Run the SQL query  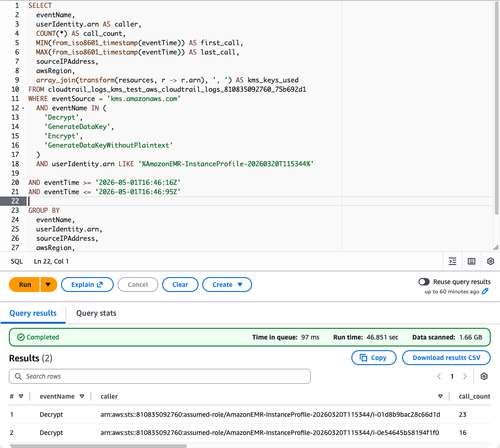(x=25, y=285)
